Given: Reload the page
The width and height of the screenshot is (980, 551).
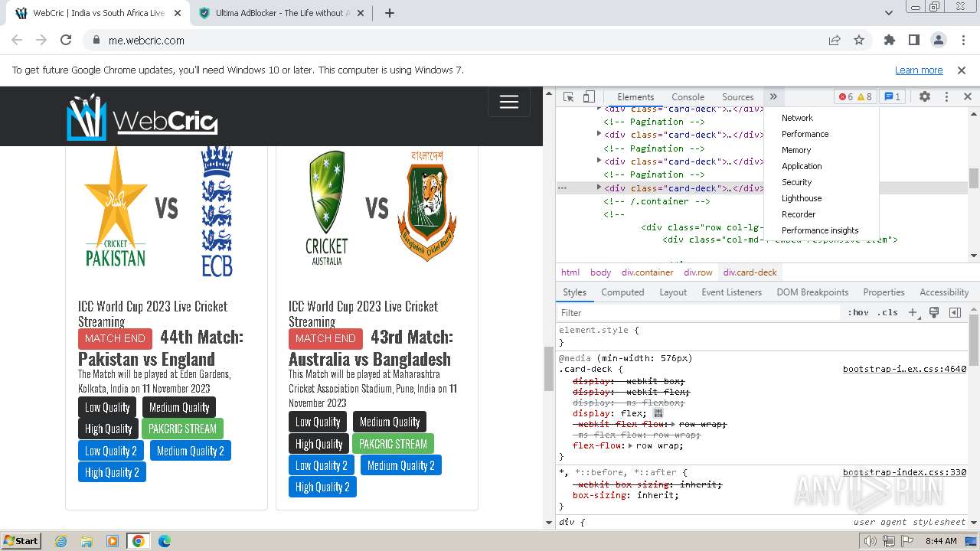Looking at the screenshot, I should point(66,41).
